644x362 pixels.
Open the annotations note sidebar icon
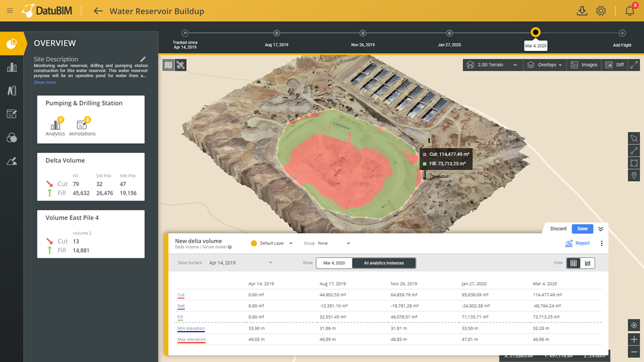coord(12,114)
